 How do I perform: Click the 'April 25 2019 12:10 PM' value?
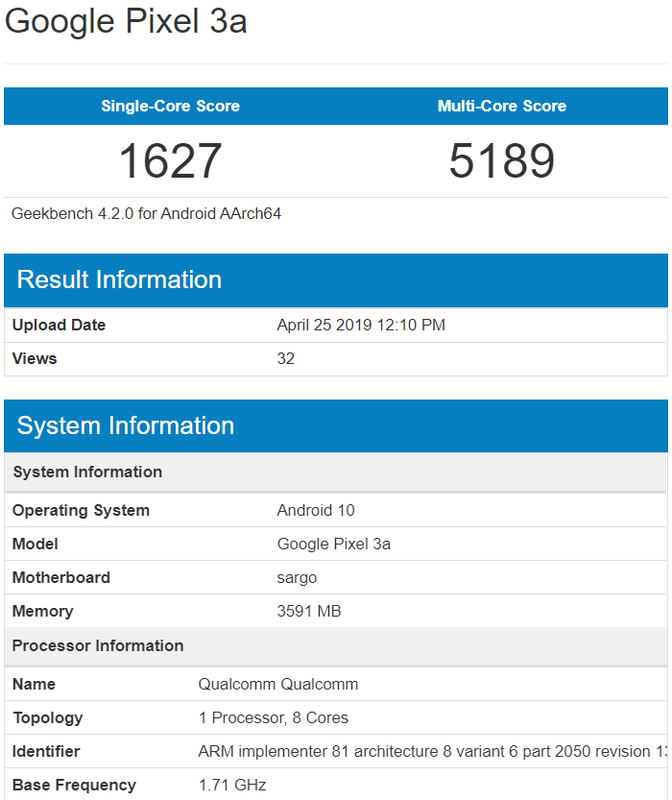click(361, 325)
